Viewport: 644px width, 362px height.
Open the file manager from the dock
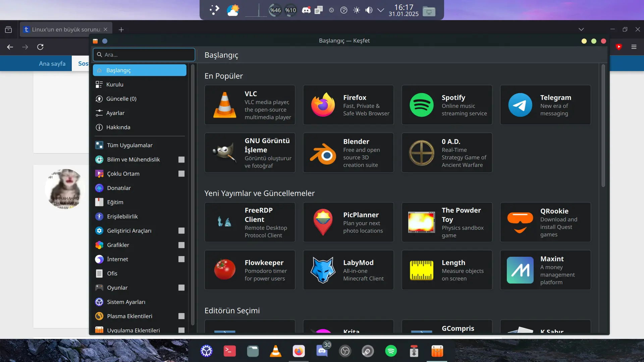point(253,351)
